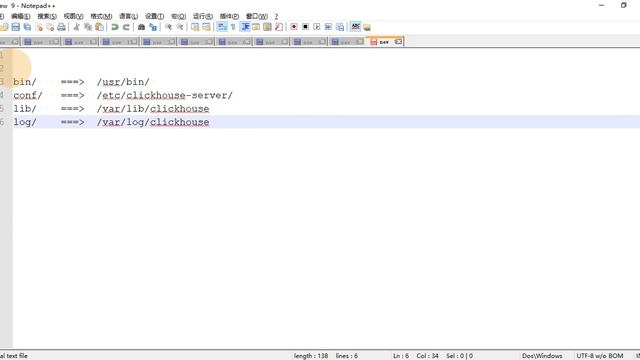
Task: Click the "Col : 34" status entry
Action: coord(427,356)
